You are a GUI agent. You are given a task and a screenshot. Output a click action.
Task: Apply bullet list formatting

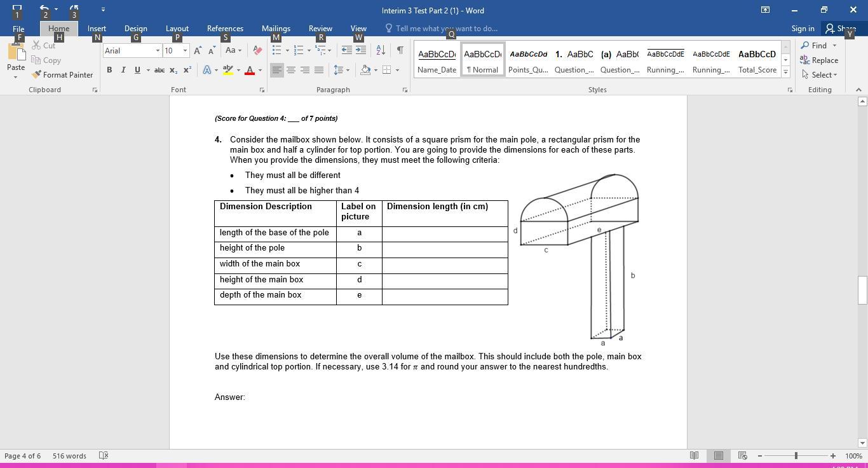[x=276, y=50]
